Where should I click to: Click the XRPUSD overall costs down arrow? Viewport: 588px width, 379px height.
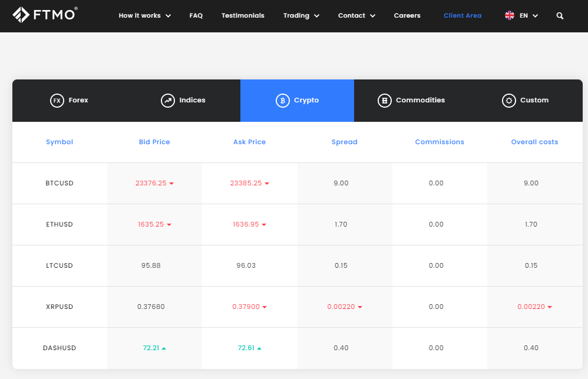(x=550, y=307)
